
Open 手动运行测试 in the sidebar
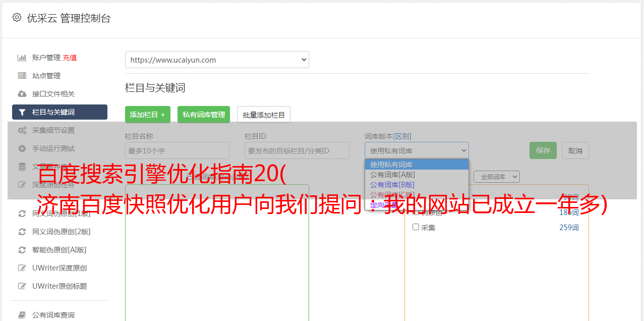click(x=53, y=148)
